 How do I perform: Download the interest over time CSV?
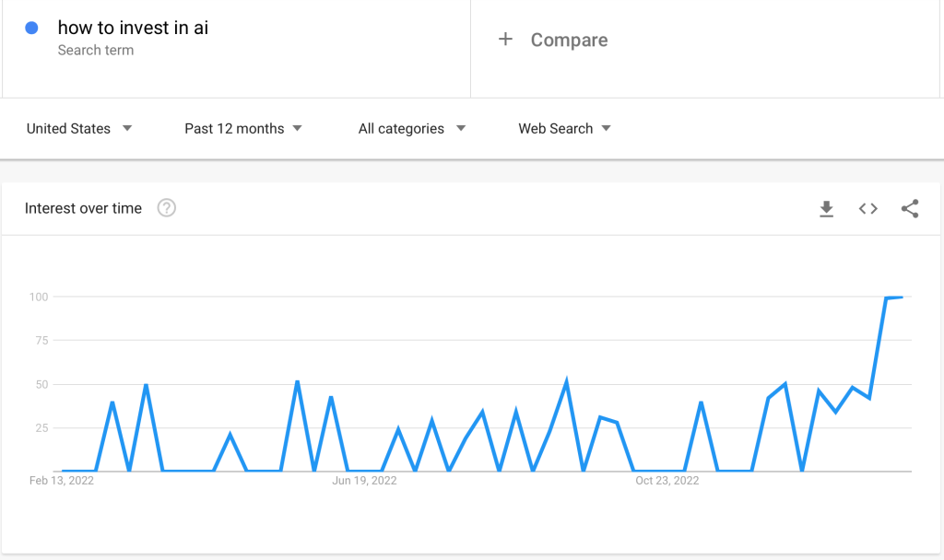pos(826,209)
